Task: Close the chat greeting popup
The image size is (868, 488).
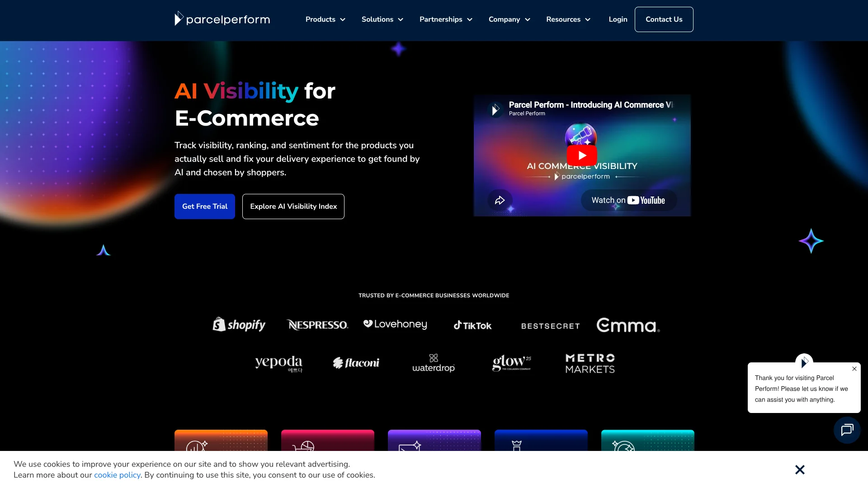Action: coord(854,369)
